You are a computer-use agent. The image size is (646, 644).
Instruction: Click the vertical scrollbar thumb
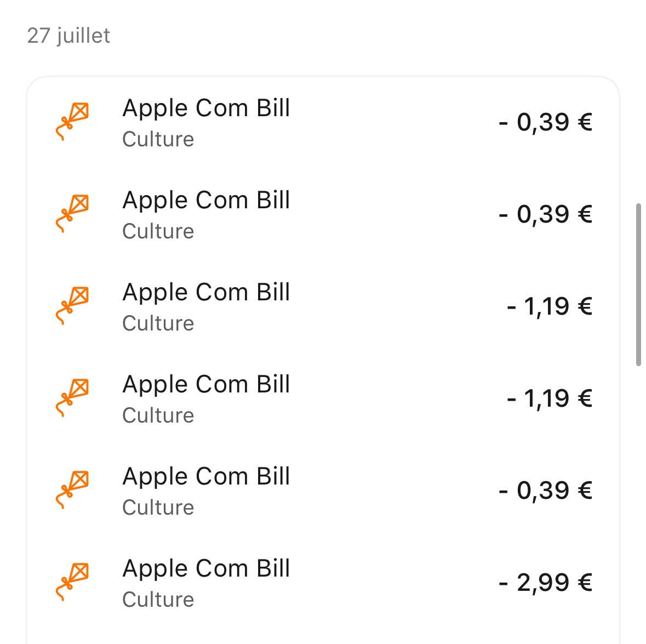(x=638, y=284)
